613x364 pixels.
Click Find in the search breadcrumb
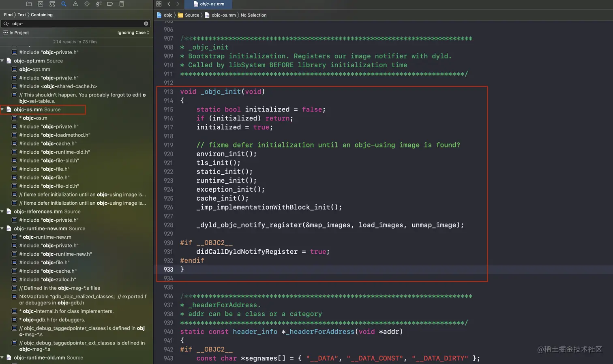(x=8, y=15)
